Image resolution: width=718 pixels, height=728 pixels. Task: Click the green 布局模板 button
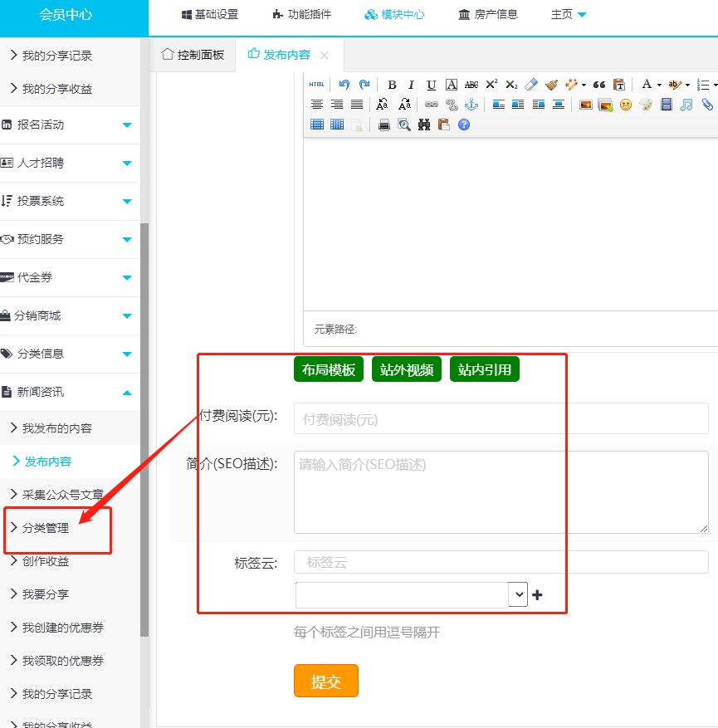[x=329, y=370]
